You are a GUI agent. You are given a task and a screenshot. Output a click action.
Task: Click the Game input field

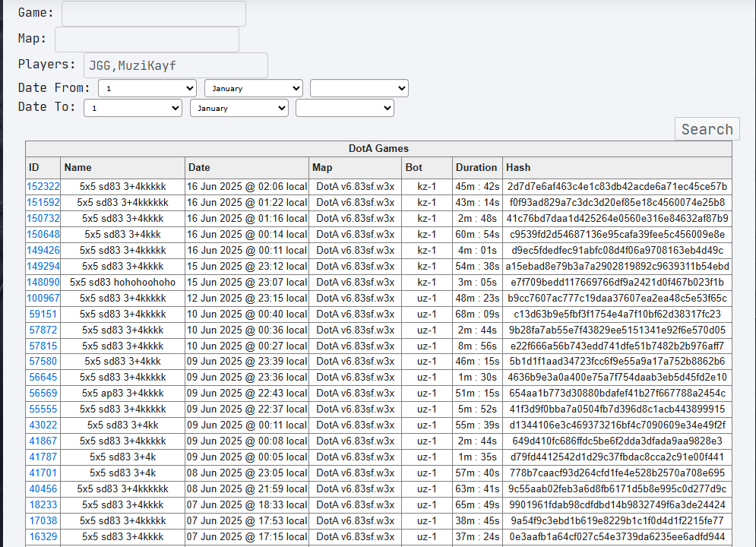tap(153, 14)
